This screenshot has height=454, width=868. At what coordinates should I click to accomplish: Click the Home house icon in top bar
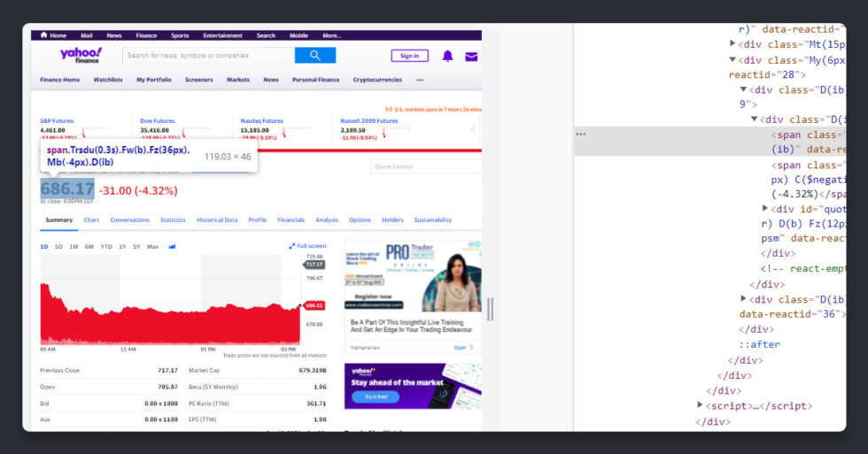pyautogui.click(x=43, y=35)
